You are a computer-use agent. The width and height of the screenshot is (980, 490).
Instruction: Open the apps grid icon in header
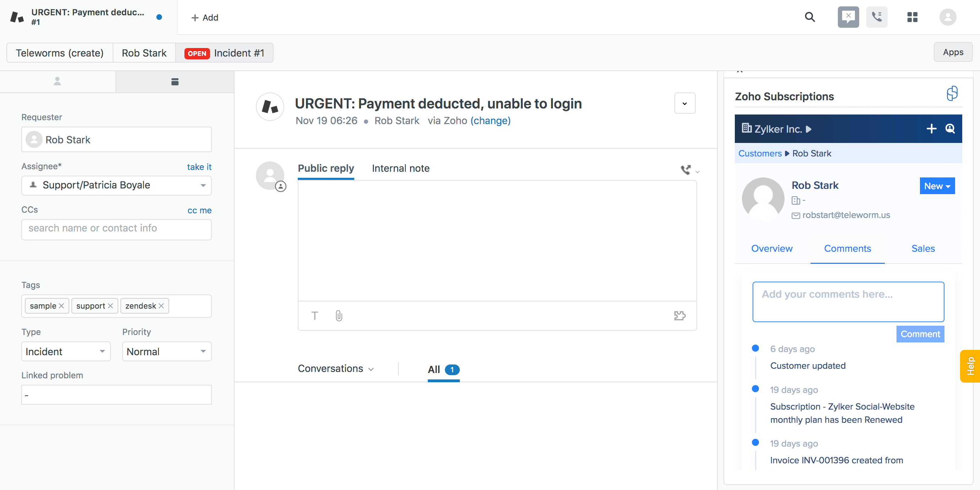[x=912, y=17]
